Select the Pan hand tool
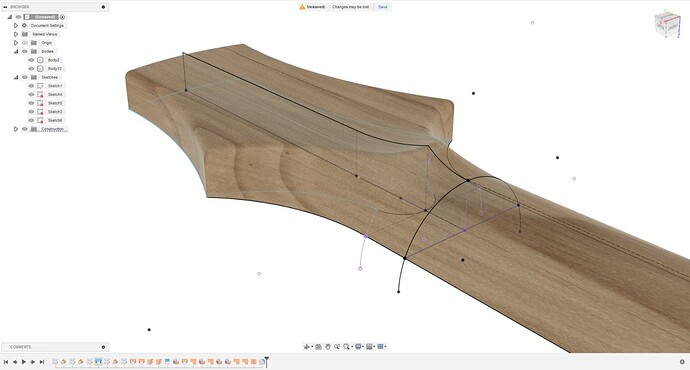This screenshot has height=370, width=690. 328,347
